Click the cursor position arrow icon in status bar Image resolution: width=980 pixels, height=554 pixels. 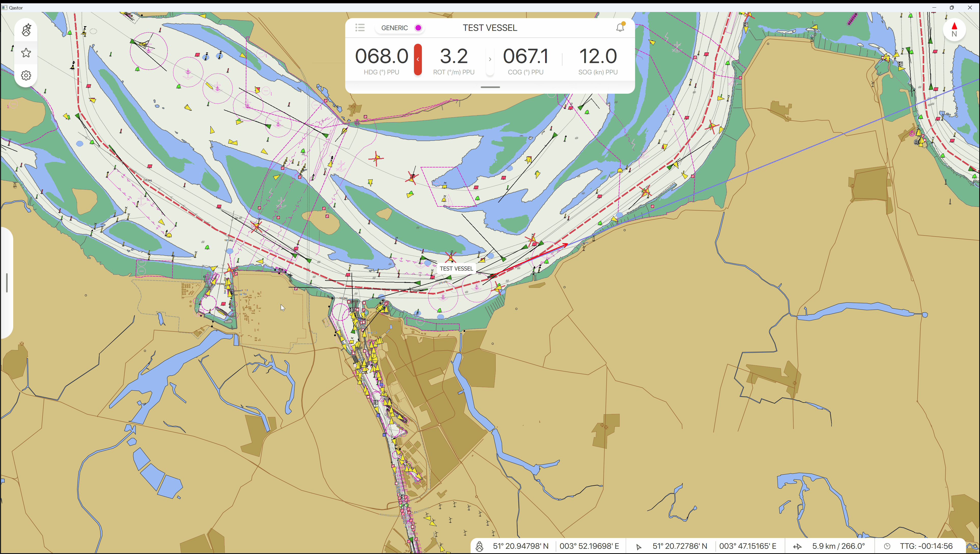point(639,547)
